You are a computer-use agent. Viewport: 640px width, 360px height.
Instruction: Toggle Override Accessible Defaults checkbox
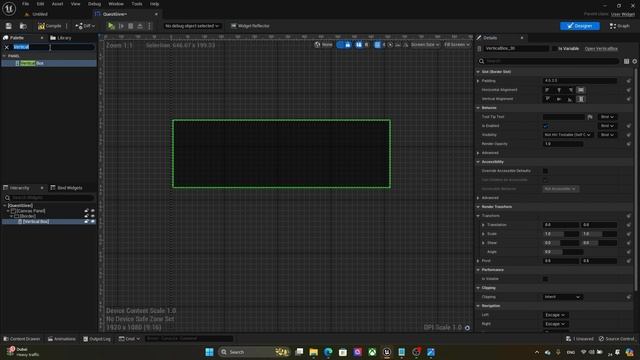(x=546, y=171)
